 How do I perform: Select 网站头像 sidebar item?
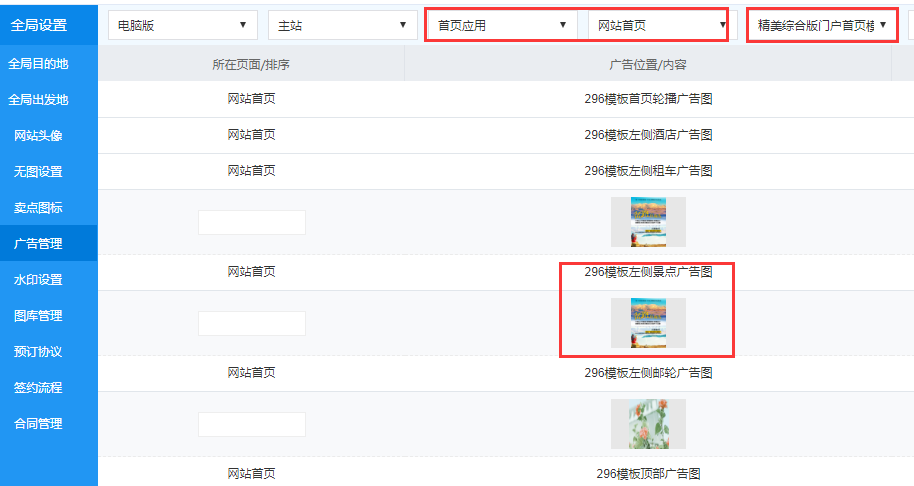tap(38, 136)
